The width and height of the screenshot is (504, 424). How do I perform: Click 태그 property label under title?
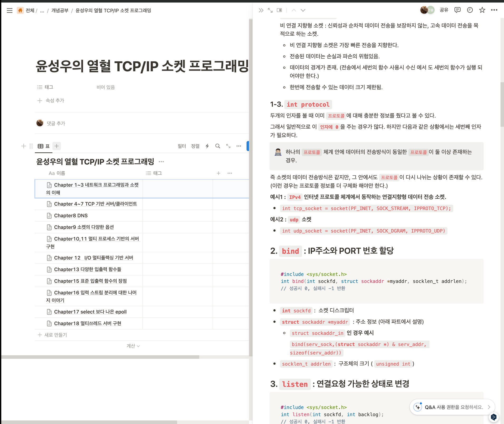click(45, 87)
